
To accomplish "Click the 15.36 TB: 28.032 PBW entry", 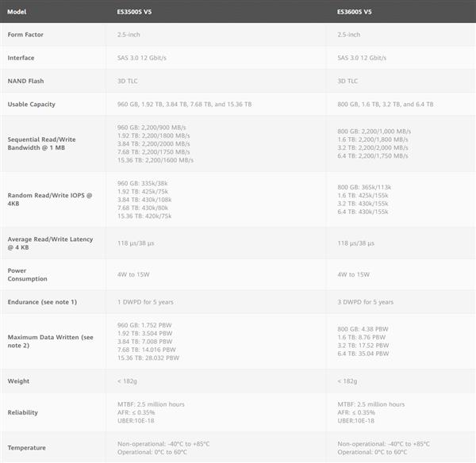I will (148, 358).
